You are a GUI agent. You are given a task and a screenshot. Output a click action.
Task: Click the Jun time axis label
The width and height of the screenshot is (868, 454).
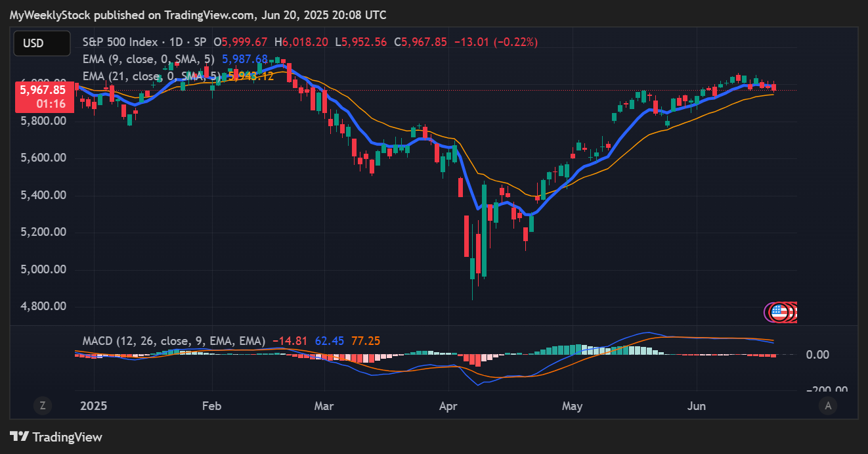point(697,406)
